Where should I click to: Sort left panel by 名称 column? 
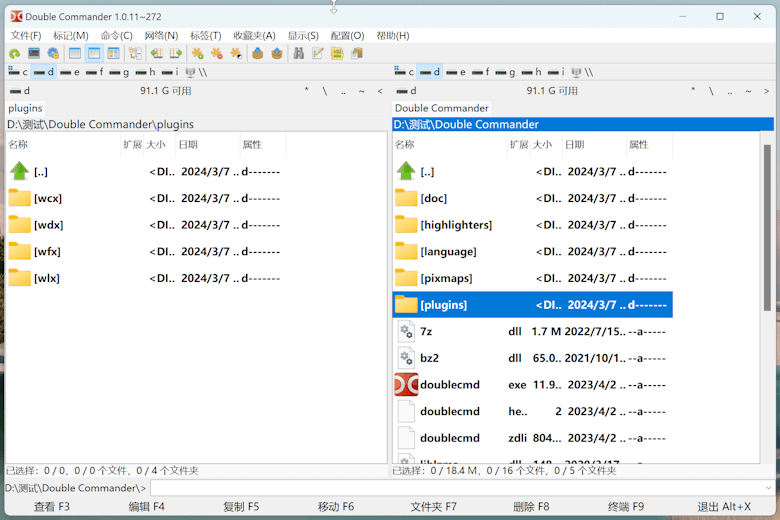pos(63,145)
